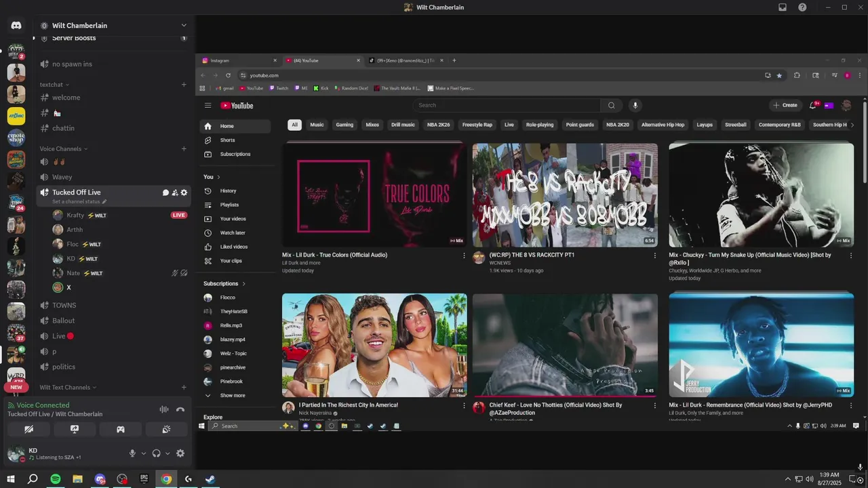Create a channel in textchat category
The image size is (868, 488).
click(184, 85)
